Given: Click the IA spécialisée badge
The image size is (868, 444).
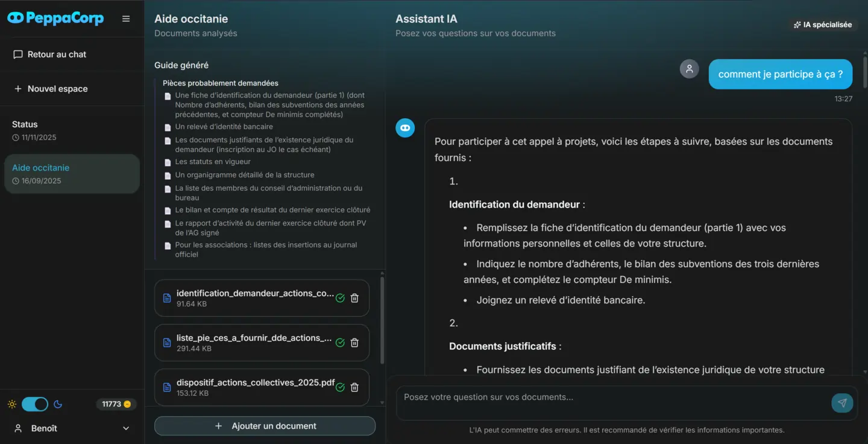Looking at the screenshot, I should click(822, 25).
